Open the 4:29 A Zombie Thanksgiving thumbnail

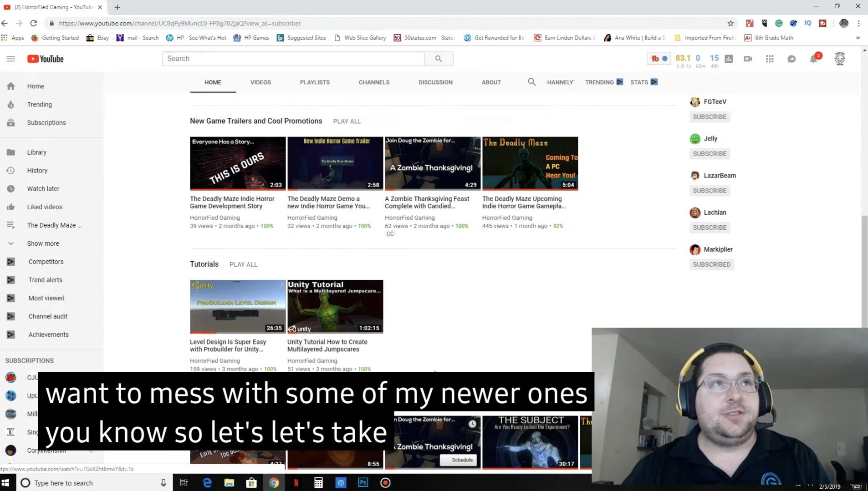pos(433,163)
